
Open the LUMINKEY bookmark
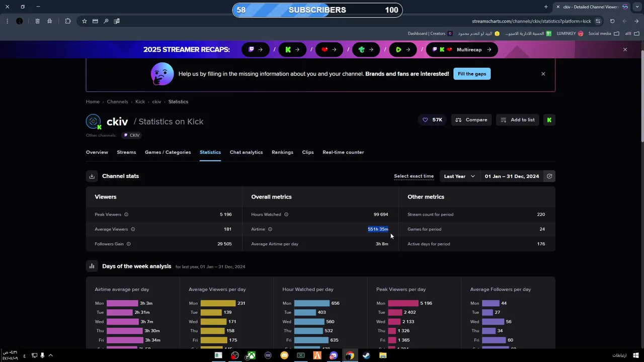570,34
